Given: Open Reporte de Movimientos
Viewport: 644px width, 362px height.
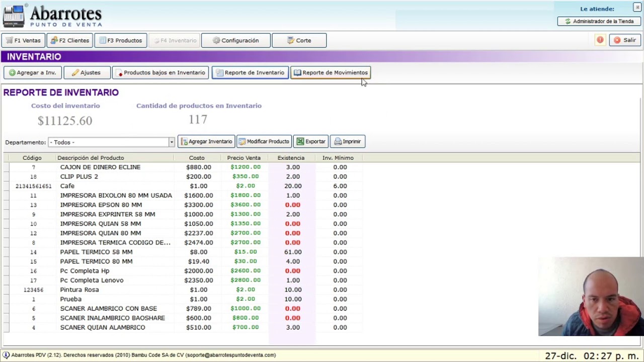Looking at the screenshot, I should coord(331,72).
